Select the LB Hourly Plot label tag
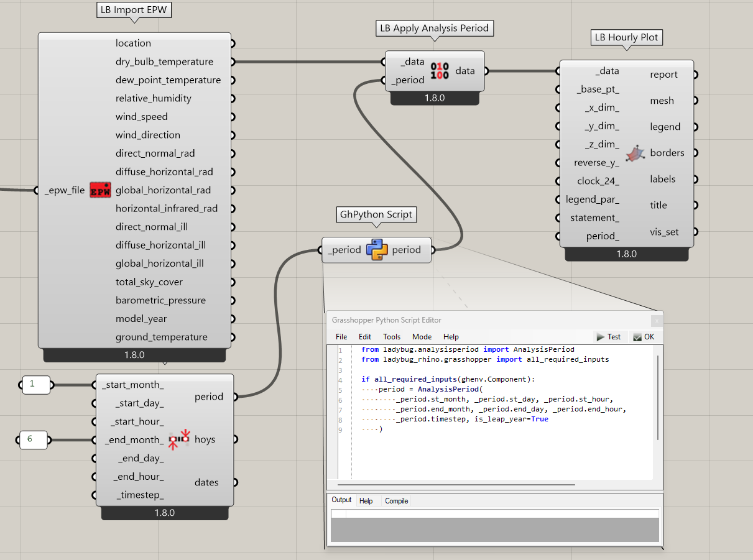Image resolution: width=753 pixels, height=560 pixels. [626, 37]
